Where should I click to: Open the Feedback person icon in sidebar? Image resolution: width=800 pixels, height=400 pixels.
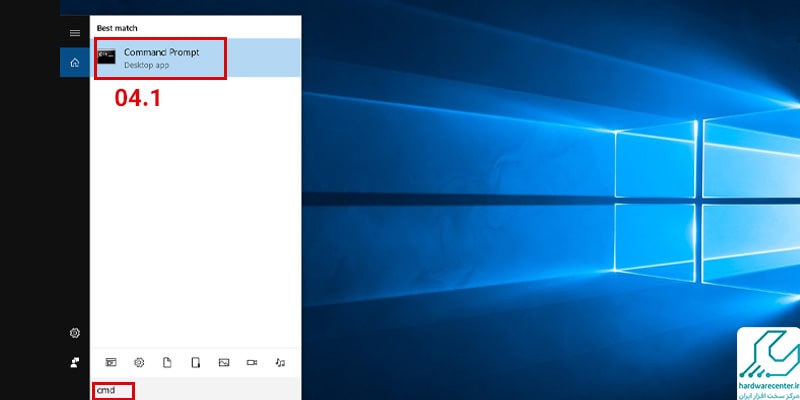coord(74,363)
